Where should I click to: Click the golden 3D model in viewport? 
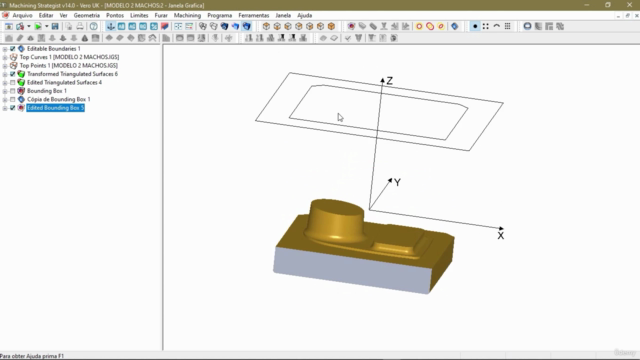363,247
